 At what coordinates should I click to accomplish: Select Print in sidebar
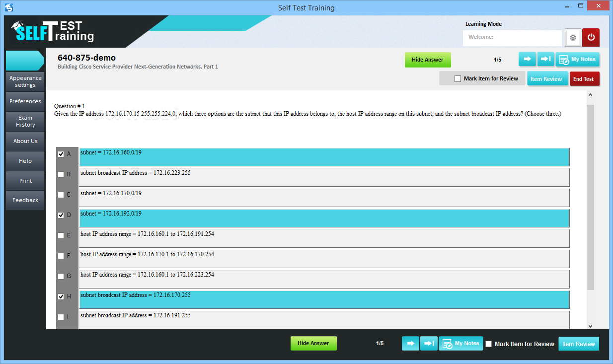coord(25,181)
